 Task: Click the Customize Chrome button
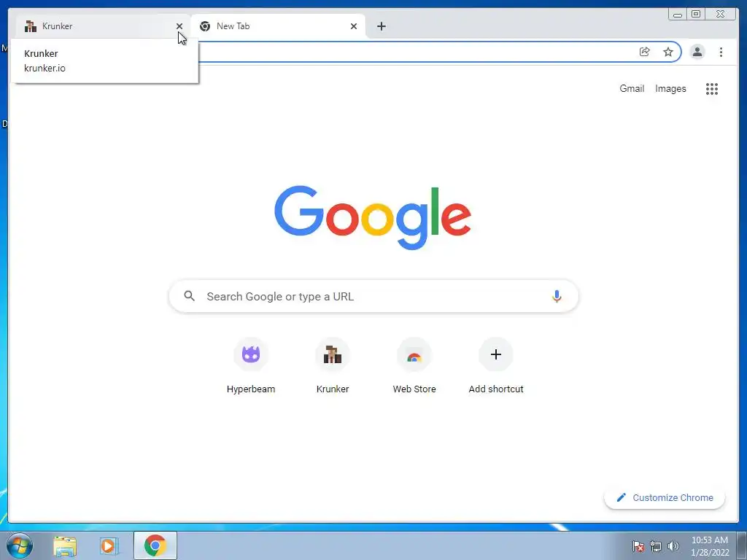tap(665, 497)
